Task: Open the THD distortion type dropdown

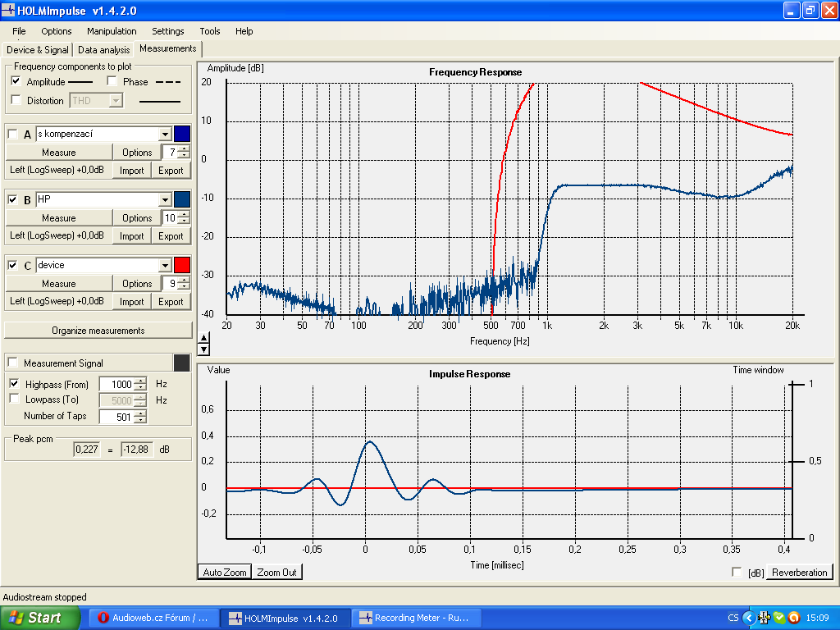Action: pos(116,100)
